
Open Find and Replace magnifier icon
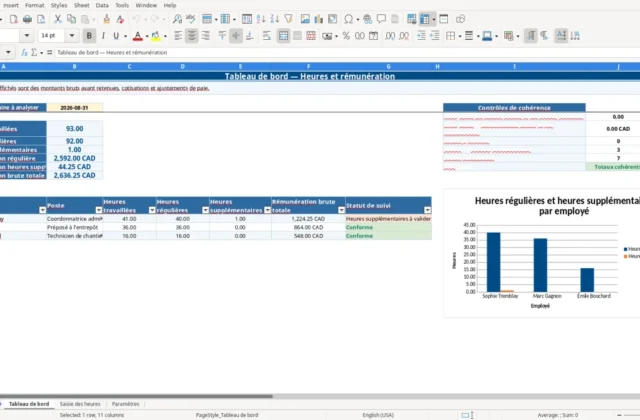177,19
